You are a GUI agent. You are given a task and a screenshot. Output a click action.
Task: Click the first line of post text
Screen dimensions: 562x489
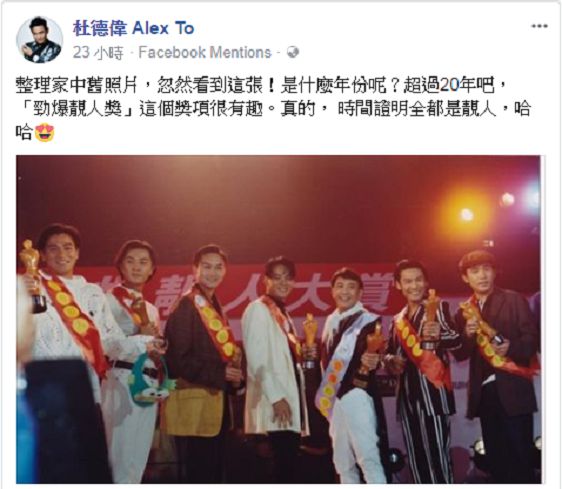(x=261, y=86)
